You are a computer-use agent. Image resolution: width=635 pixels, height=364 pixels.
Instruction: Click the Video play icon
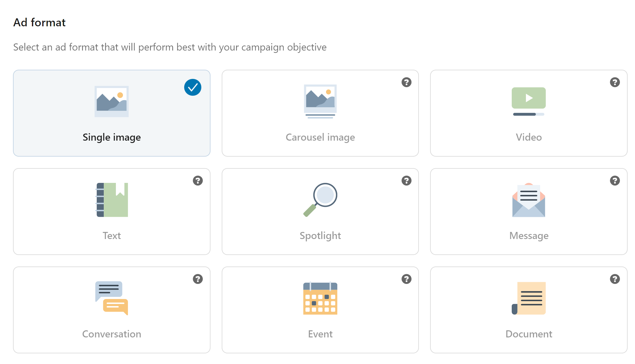tap(529, 101)
